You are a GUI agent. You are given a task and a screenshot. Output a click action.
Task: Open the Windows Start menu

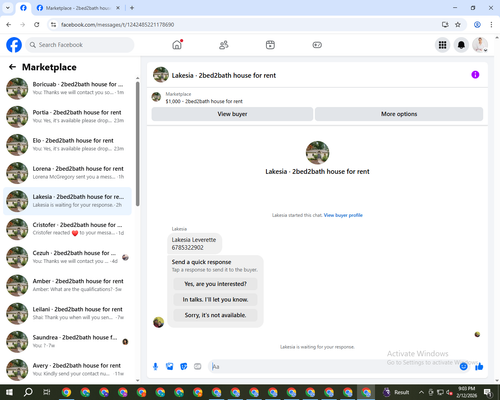pos(9,392)
